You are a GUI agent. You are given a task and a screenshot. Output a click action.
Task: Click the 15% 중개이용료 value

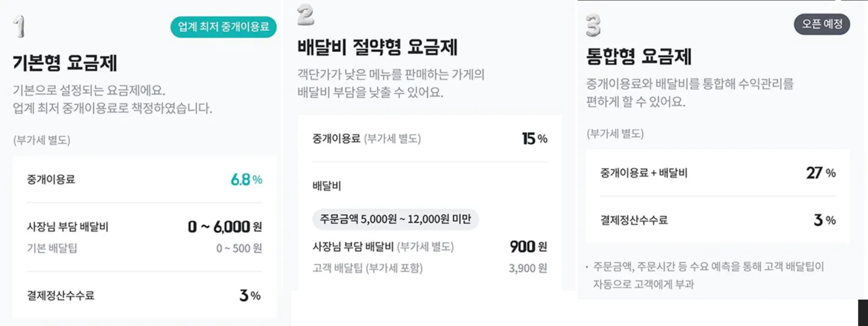click(x=534, y=139)
